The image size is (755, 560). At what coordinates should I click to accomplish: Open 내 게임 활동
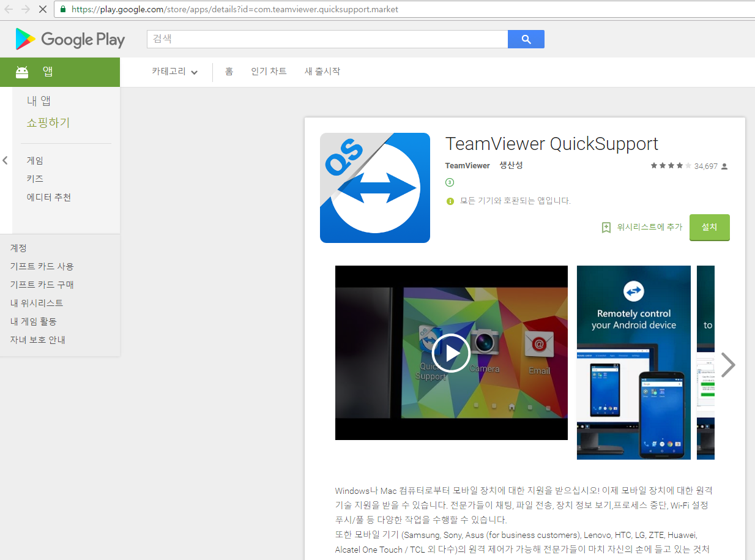click(34, 321)
